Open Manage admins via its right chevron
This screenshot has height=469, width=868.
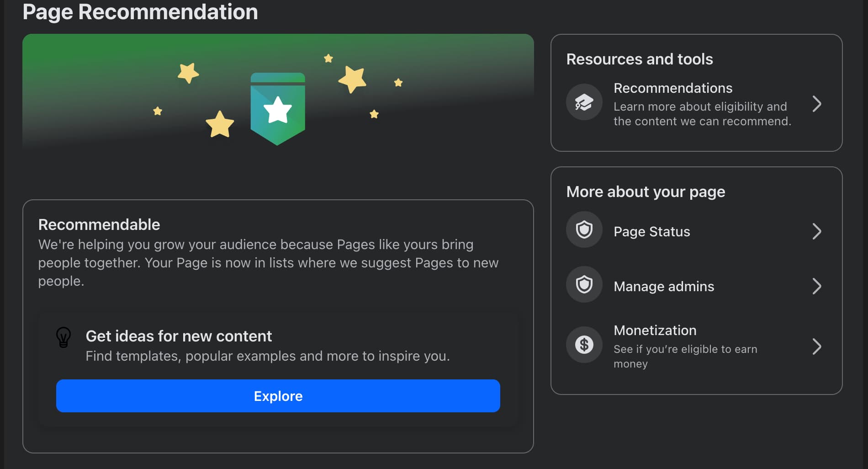817,286
